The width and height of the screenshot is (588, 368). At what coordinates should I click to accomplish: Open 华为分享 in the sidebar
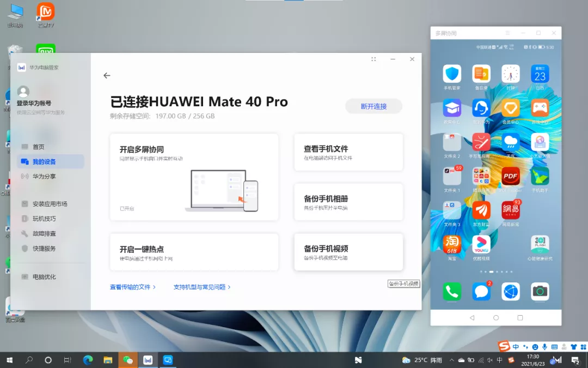pyautogui.click(x=50, y=176)
